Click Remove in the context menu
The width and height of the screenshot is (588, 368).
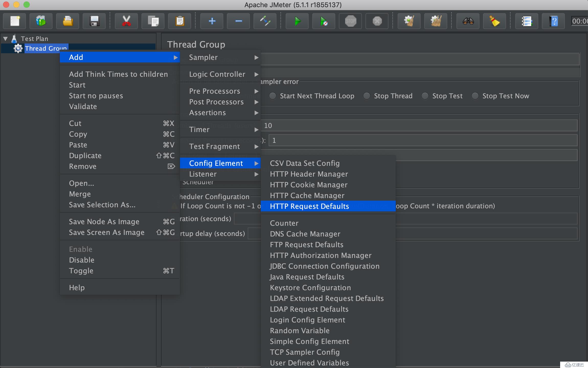tap(120, 166)
